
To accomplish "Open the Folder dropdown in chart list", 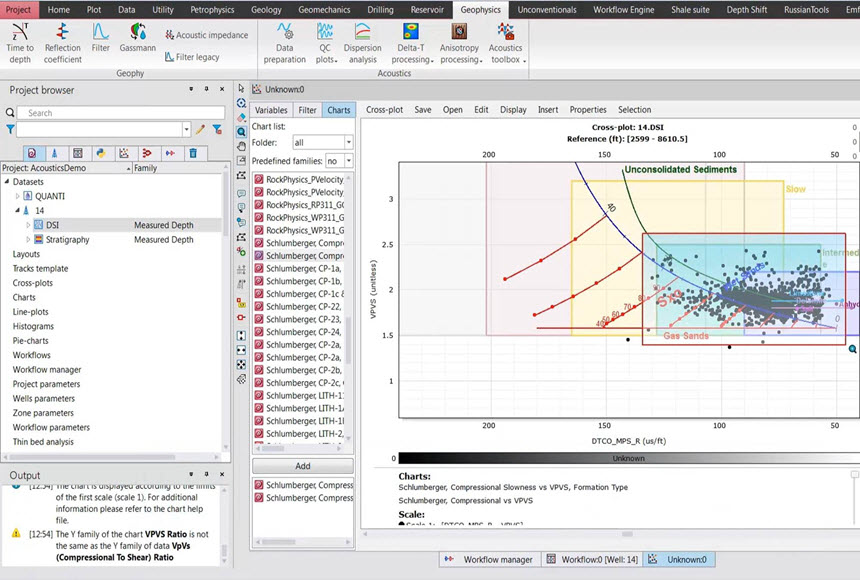I will [321, 143].
